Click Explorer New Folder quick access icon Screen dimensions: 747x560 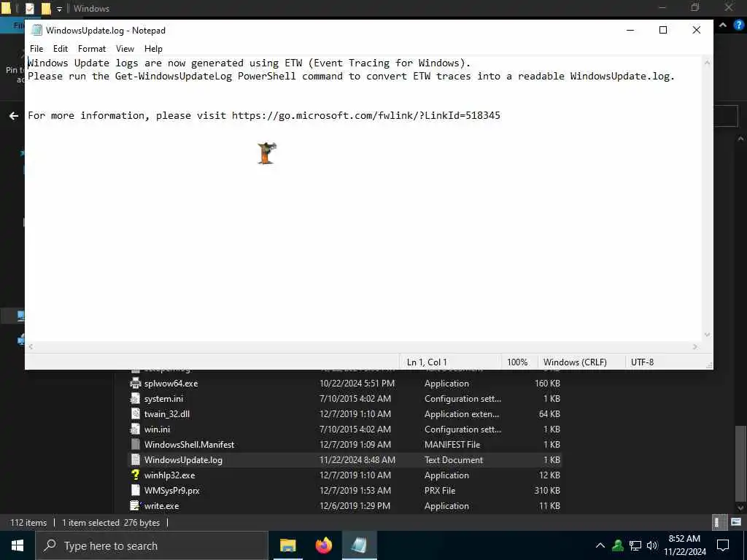coord(46,9)
